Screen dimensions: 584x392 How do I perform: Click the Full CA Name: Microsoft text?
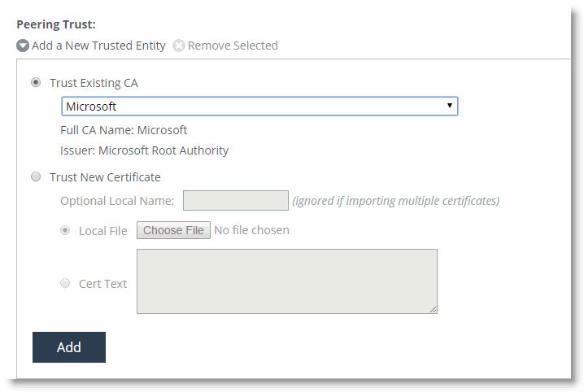[x=124, y=130]
